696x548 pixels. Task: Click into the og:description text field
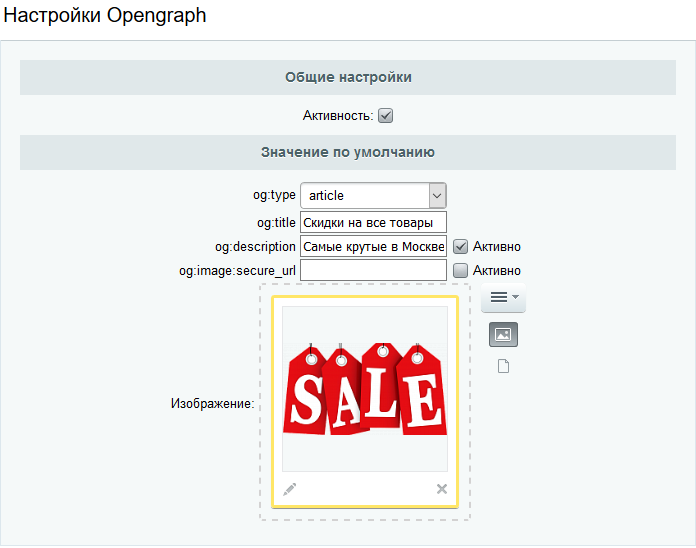pos(373,246)
